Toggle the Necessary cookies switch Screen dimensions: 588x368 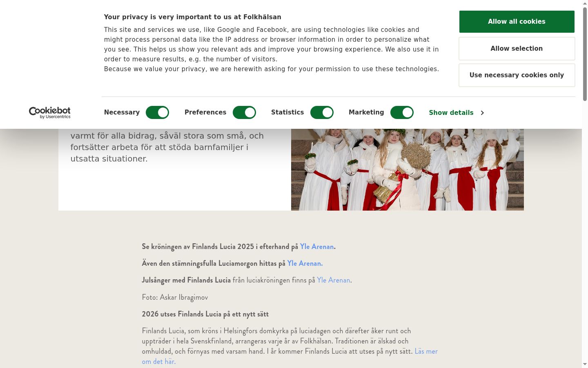157,112
